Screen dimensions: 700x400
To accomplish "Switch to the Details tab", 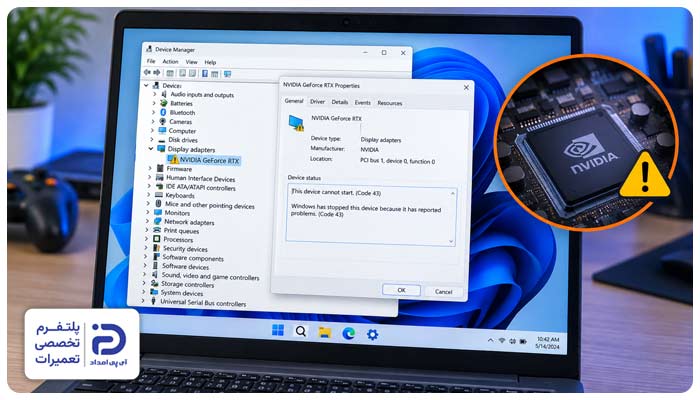I will pyautogui.click(x=340, y=102).
